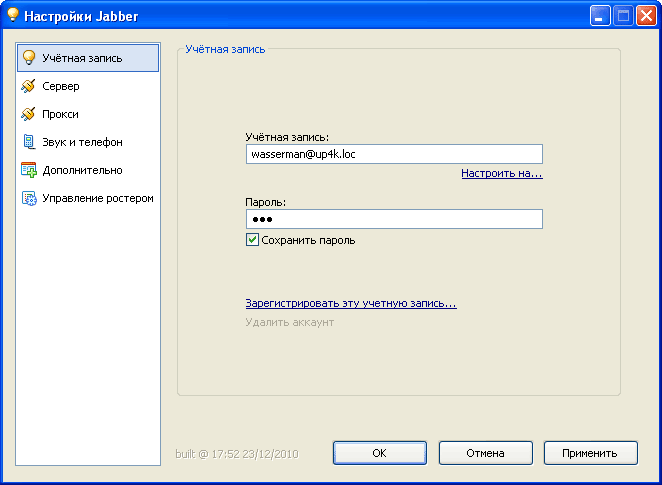Viewport: 662px width, 485px height.
Task: Go to the Дополнительно section
Action: click(x=82, y=170)
